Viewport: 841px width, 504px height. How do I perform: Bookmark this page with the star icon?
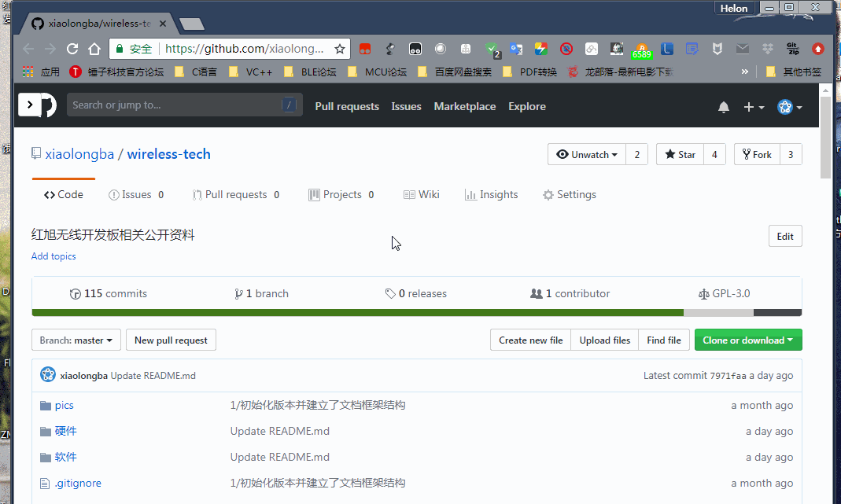340,49
